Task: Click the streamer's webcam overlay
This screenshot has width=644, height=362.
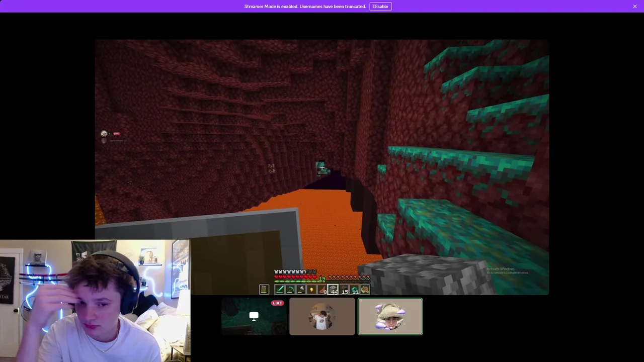Action: [x=95, y=301]
